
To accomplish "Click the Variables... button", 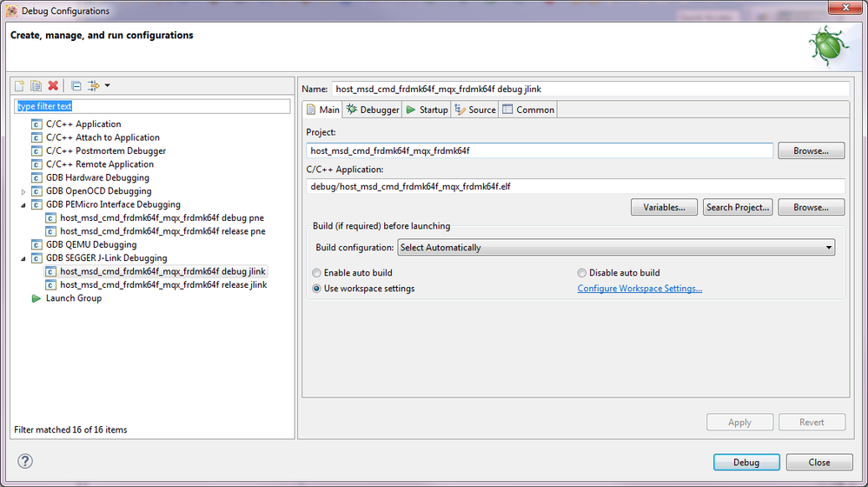I will click(664, 207).
